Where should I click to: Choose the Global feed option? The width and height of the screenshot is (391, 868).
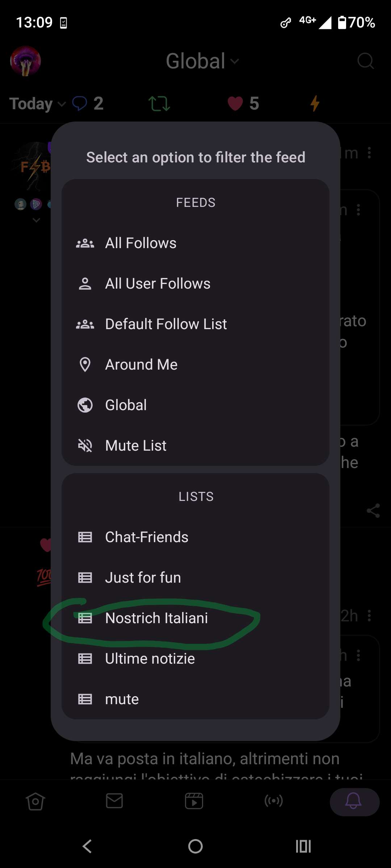(126, 405)
